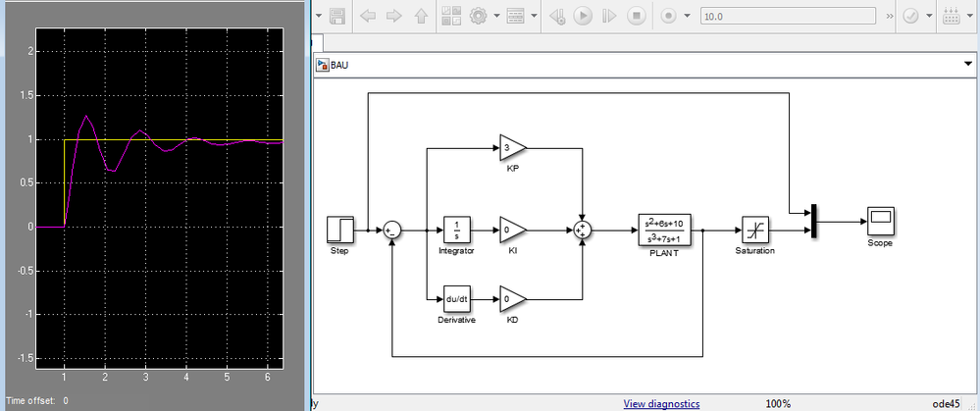Select the KD gain block

point(513,299)
